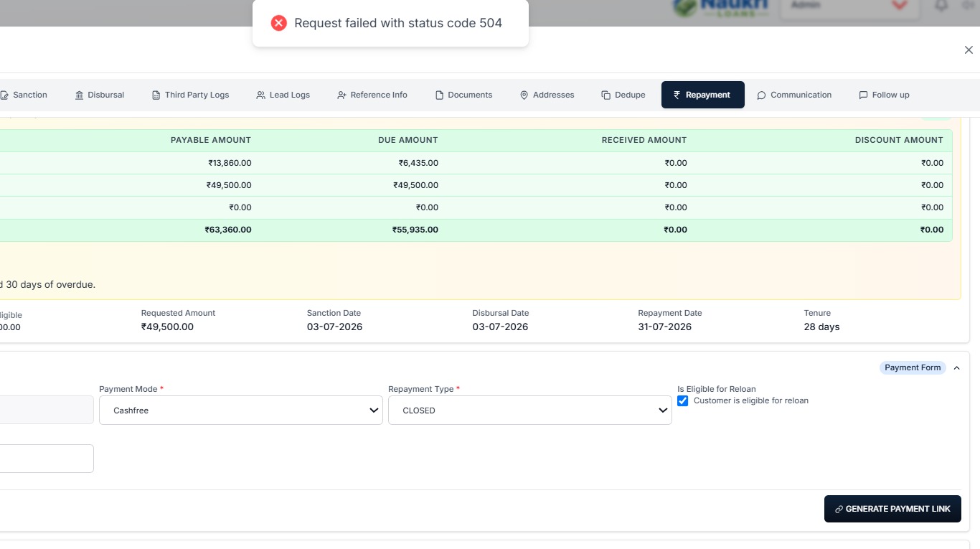
Task: Untick the customer is eligible for reloan checkbox
Action: point(683,400)
